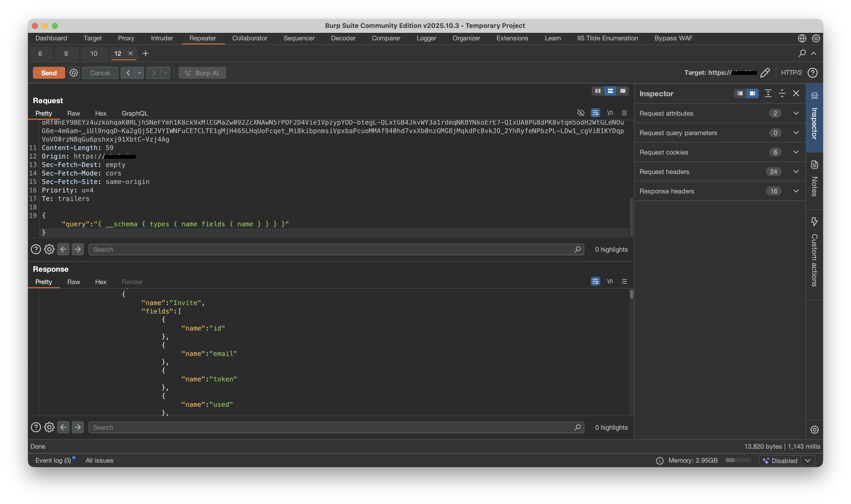Image resolution: width=851 pixels, height=504 pixels.
Task: Launch Burp AI from the toolbar
Action: tap(202, 72)
